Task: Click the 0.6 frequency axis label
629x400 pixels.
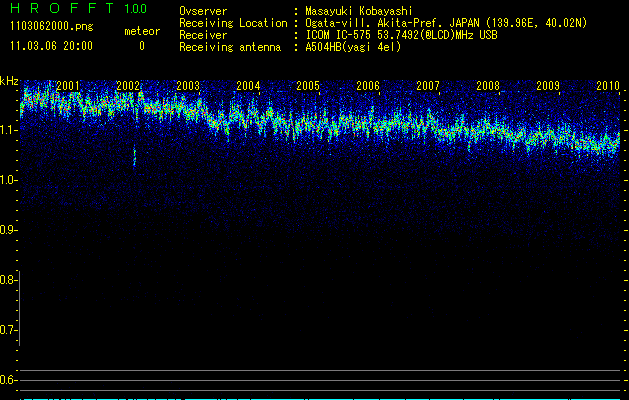Action: pos(9,379)
